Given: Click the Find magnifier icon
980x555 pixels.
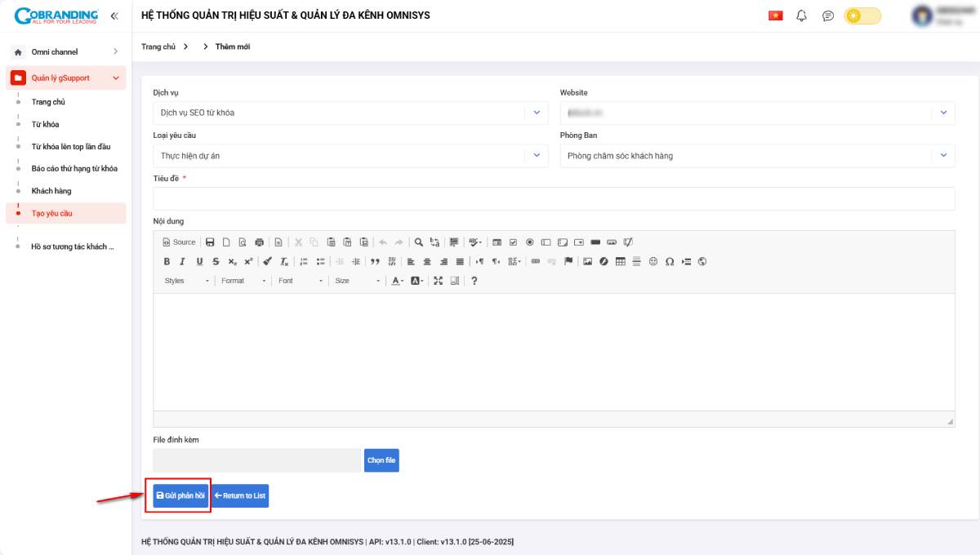Looking at the screenshot, I should pyautogui.click(x=418, y=242).
